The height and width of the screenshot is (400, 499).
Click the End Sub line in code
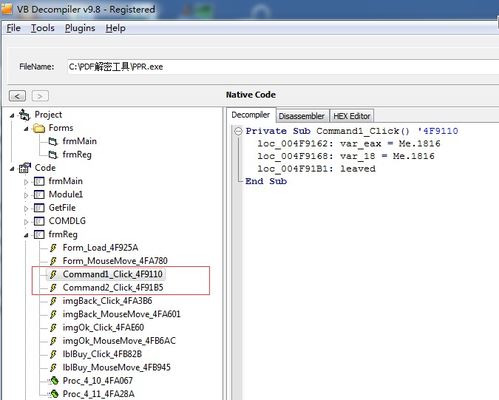(x=266, y=181)
